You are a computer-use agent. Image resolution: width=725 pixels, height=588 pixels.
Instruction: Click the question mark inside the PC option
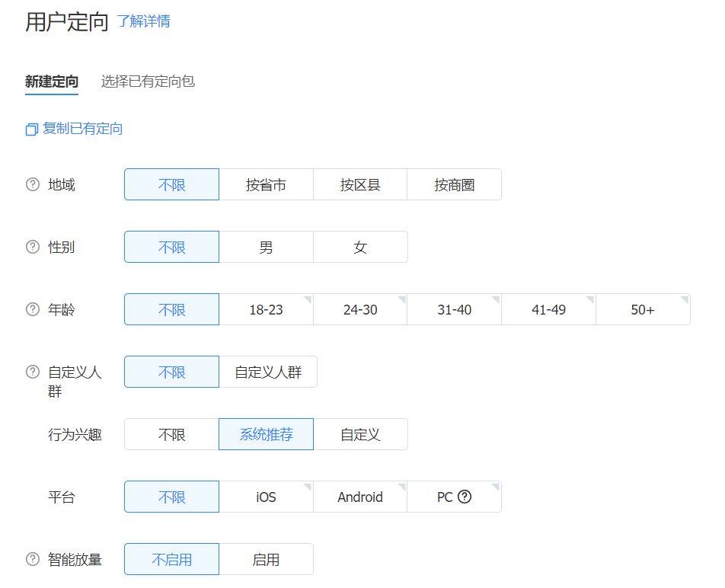[465, 497]
